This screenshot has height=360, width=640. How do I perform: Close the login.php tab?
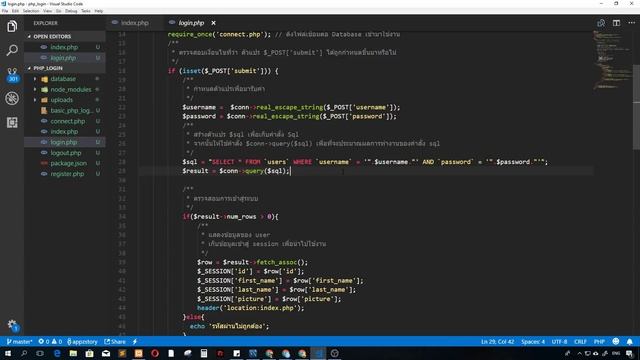coord(213,23)
